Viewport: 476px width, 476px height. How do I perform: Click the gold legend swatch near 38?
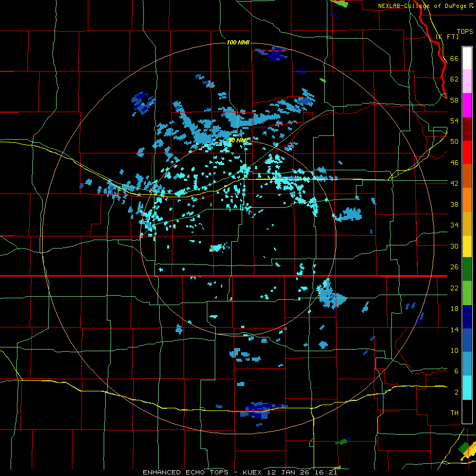[467, 223]
